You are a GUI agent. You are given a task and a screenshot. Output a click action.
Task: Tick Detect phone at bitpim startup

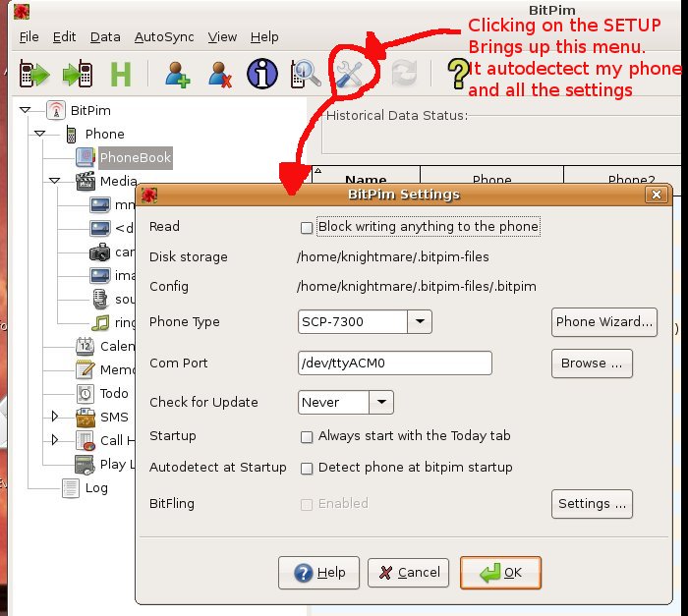pyautogui.click(x=308, y=469)
